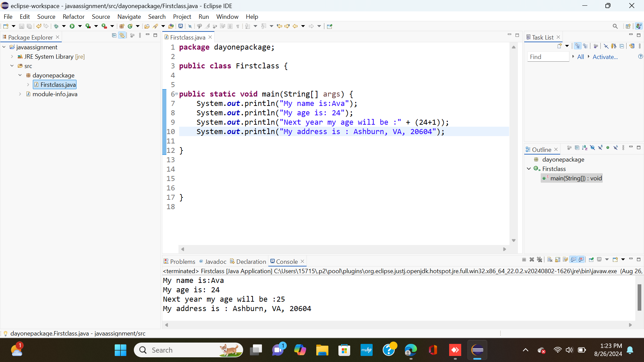Open the Run button dropdown arrow
Image resolution: width=644 pixels, height=362 pixels.
coord(80,26)
